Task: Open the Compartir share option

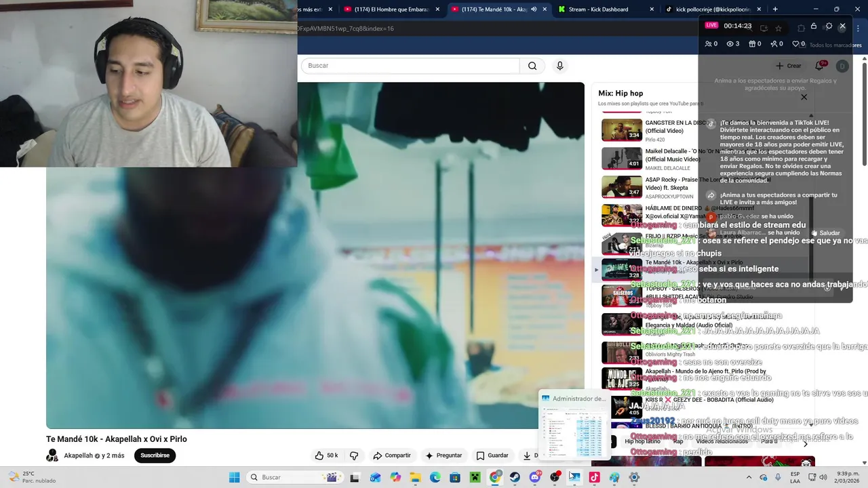Action: click(x=392, y=455)
